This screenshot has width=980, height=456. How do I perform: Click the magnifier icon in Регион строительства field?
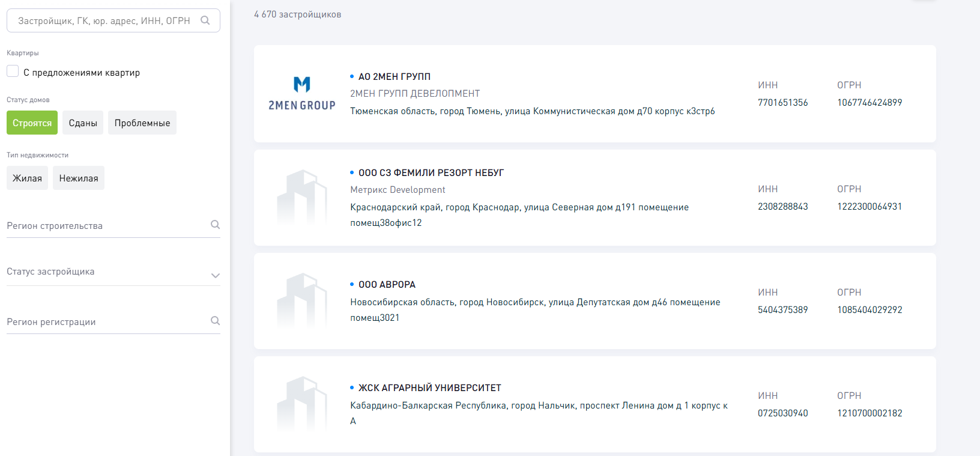(x=216, y=225)
